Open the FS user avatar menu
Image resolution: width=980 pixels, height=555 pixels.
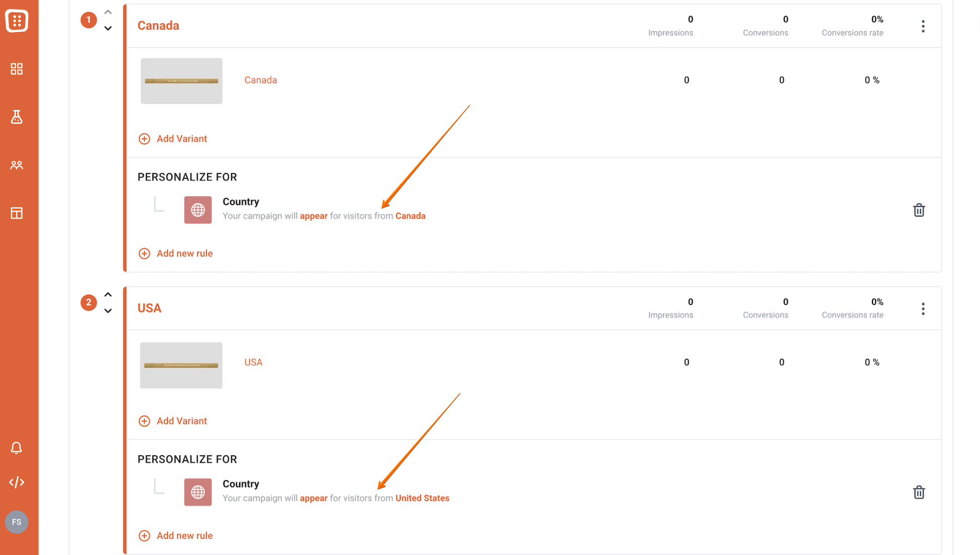click(17, 522)
